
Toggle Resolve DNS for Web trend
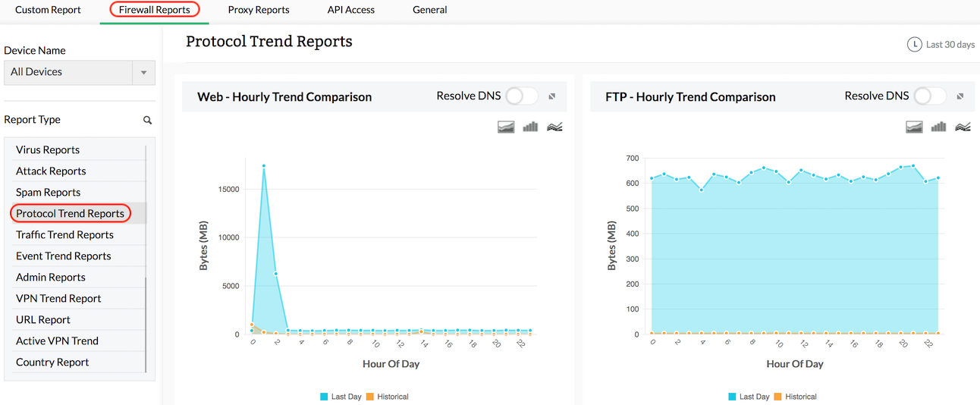point(522,96)
